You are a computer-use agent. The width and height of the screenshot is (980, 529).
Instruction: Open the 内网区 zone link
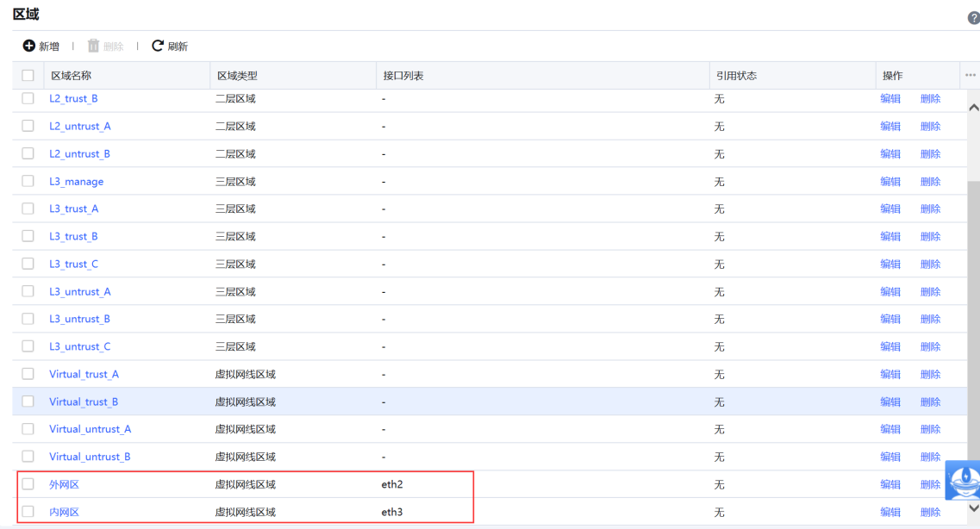coord(64,512)
